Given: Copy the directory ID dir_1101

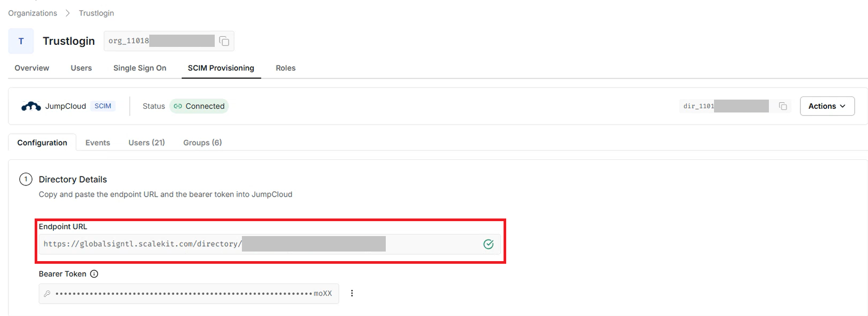Looking at the screenshot, I should tap(783, 106).
